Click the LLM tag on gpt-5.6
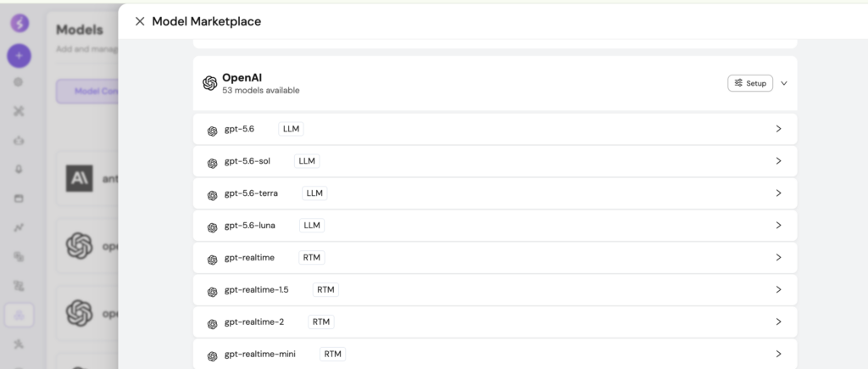 pos(291,129)
